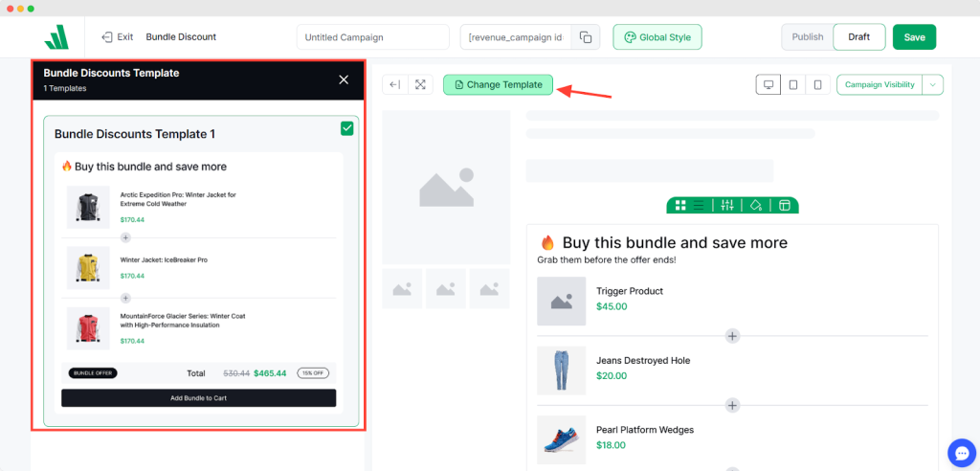The width and height of the screenshot is (980, 471).
Task: Save the campaign
Action: pos(914,37)
